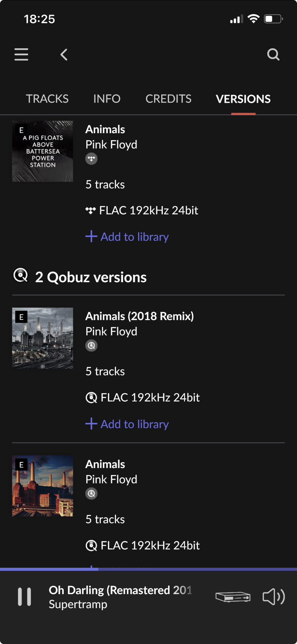The width and height of the screenshot is (297, 644).
Task: Switch to the Tracks tab
Action: click(47, 99)
